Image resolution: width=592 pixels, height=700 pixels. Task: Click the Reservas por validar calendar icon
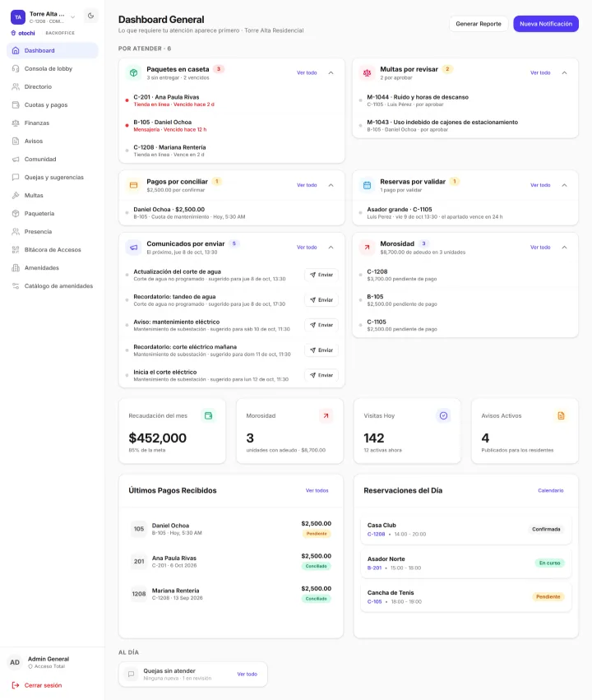367,185
